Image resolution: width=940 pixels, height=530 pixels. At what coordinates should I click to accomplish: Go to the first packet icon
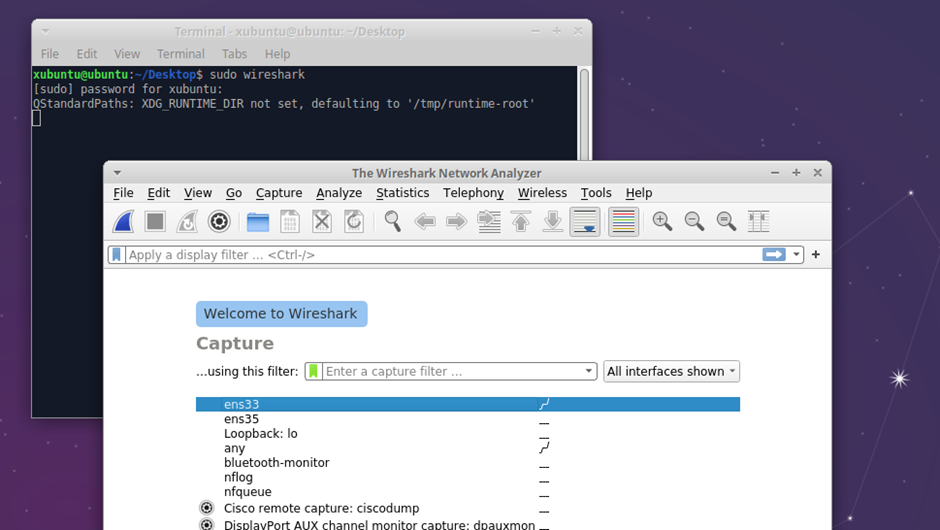tap(521, 221)
